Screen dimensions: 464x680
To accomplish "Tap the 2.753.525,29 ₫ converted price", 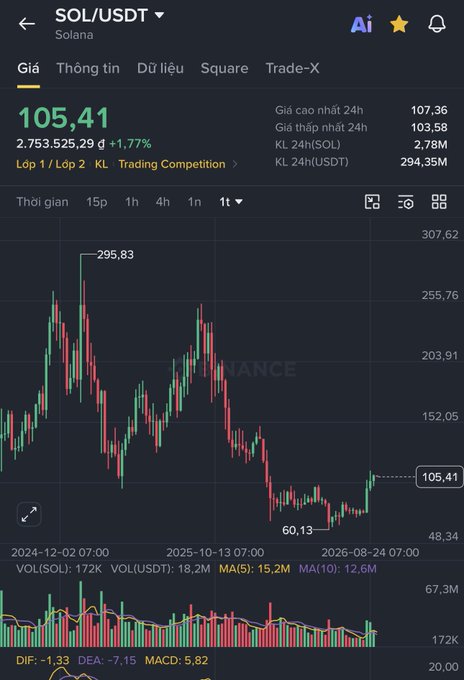I will point(61,144).
